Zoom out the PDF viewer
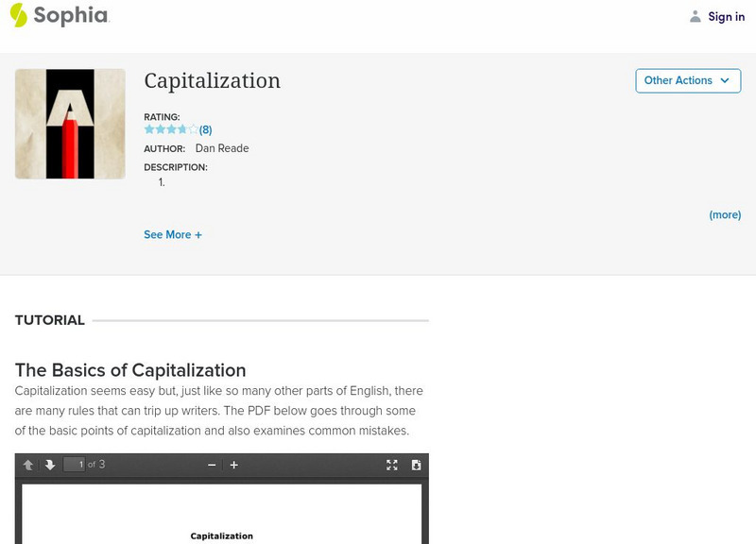This screenshot has width=756, height=544. pos(212,465)
